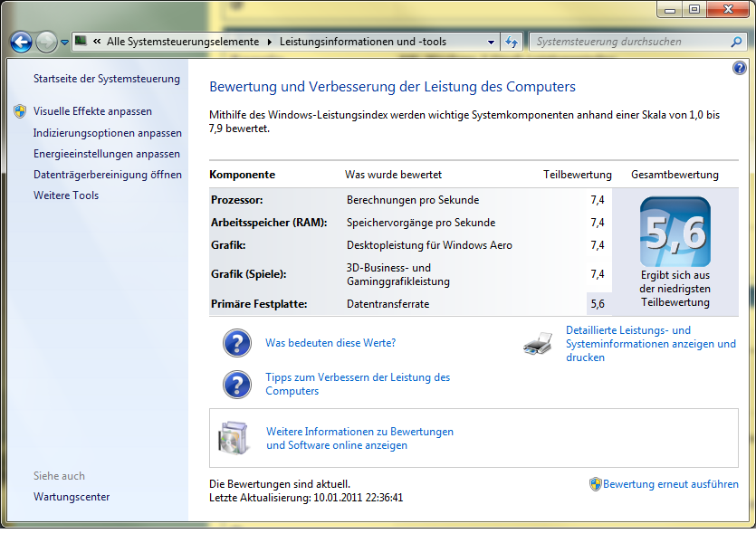Open 'Detaillierte Leistungs- und Systeminformationen anzeigen und drucken'
The height and width of the screenshot is (543, 756).
[651, 344]
